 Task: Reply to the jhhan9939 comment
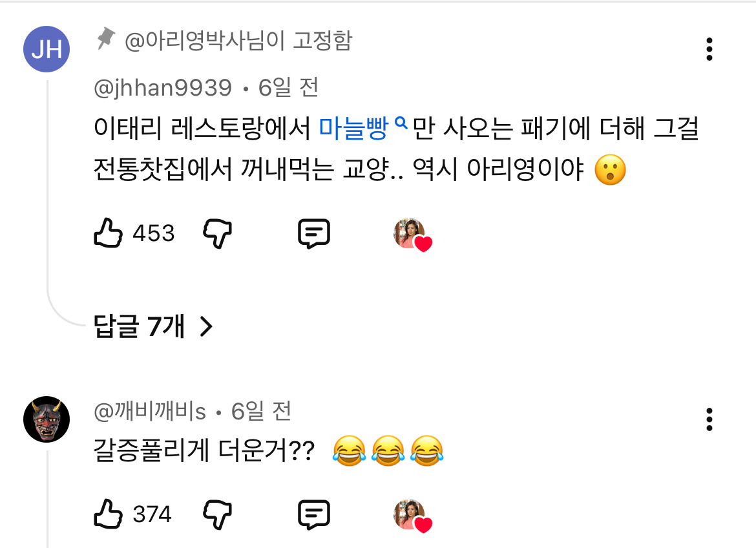tap(314, 233)
